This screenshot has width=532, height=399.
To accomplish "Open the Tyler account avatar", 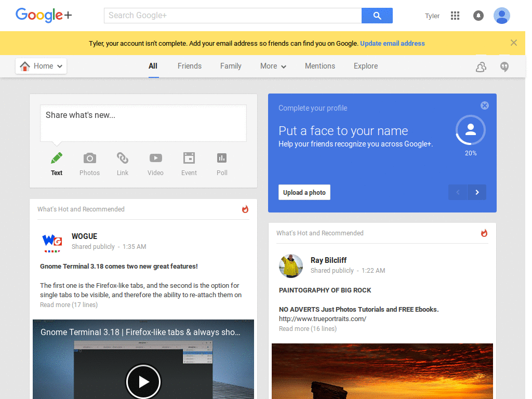I will pos(501,16).
